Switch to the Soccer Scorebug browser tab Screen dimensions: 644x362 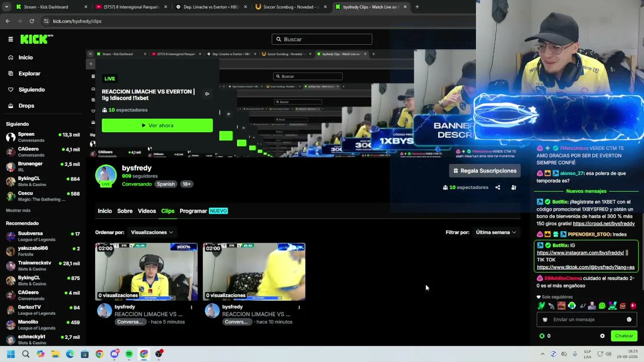click(291, 7)
